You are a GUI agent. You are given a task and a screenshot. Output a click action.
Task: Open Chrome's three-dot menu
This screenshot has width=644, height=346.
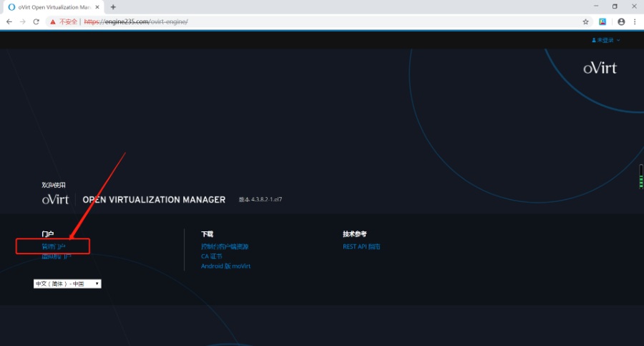pos(635,21)
